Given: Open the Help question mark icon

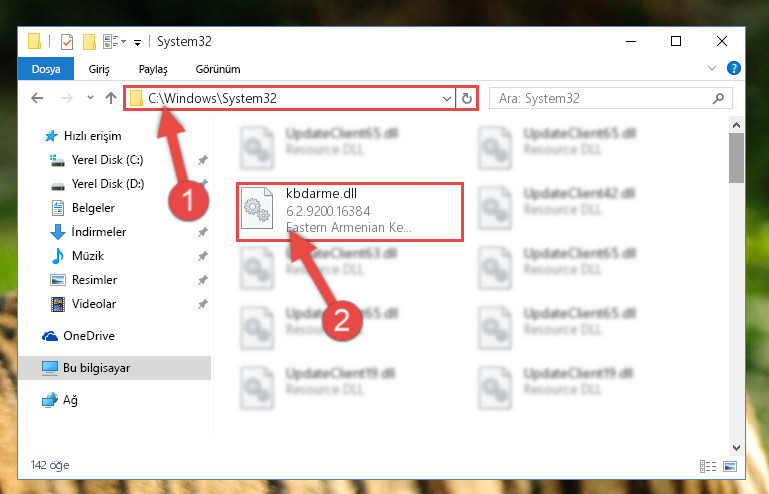Looking at the screenshot, I should click(x=734, y=68).
